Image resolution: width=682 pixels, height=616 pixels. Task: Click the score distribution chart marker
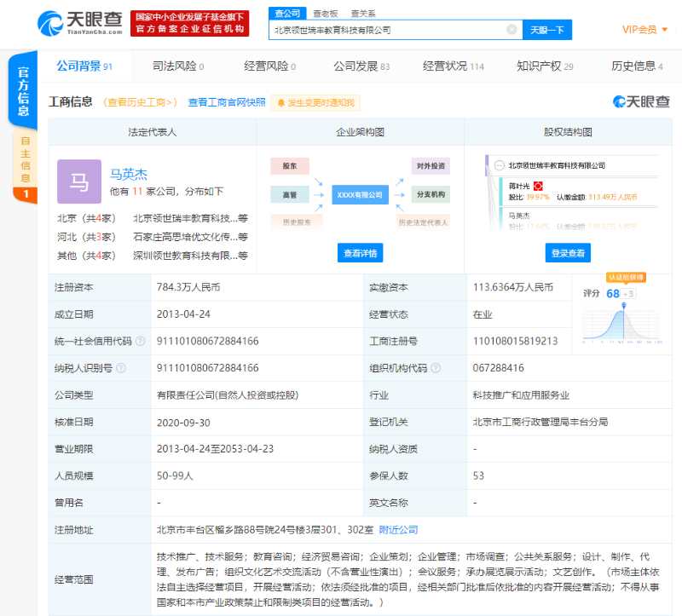pos(624,307)
